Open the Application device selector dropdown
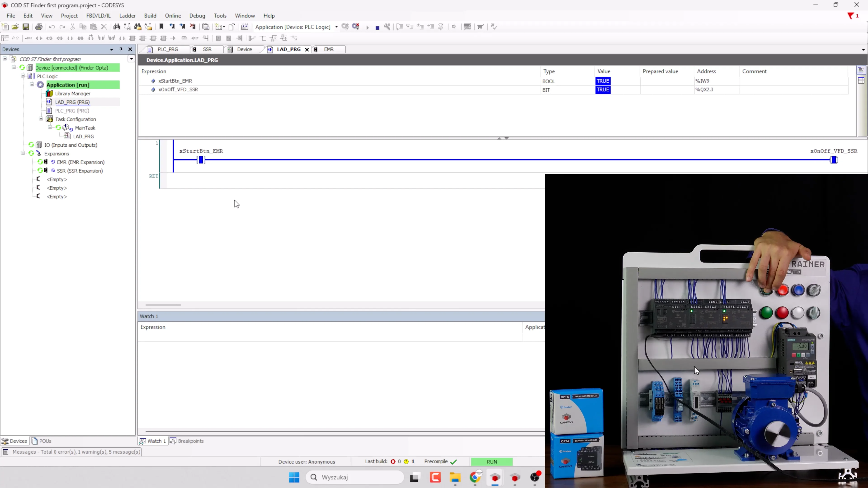 tap(336, 27)
